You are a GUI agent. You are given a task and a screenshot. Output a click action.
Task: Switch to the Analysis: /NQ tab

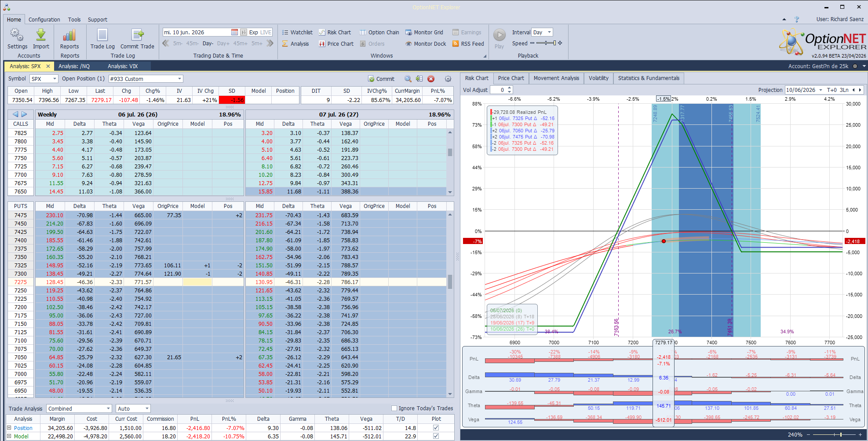click(x=74, y=66)
